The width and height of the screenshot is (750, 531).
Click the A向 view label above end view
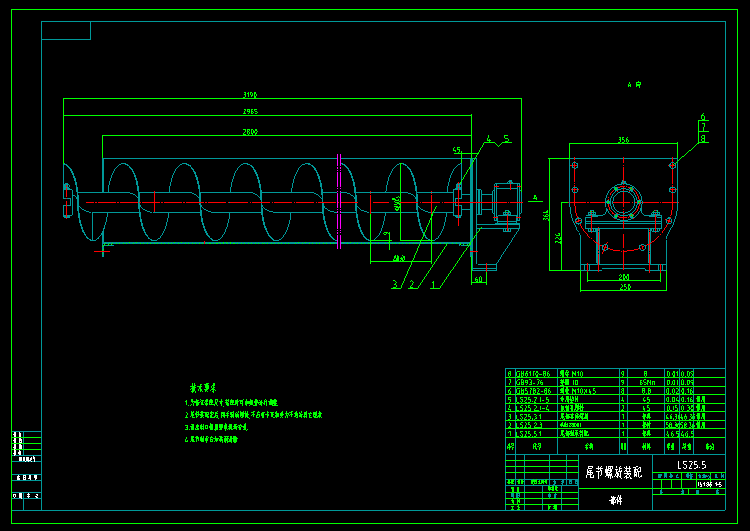(x=634, y=85)
